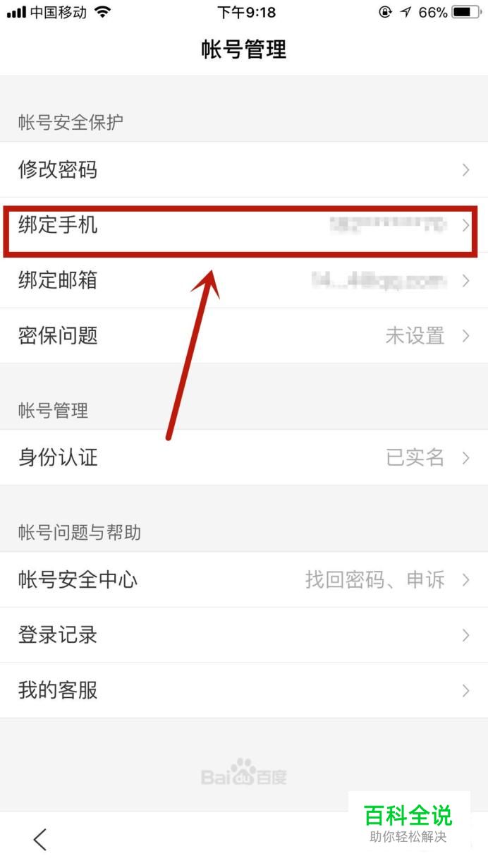The image size is (488, 868).
Task: Open chevron next to 修改密码
Action: [x=465, y=169]
